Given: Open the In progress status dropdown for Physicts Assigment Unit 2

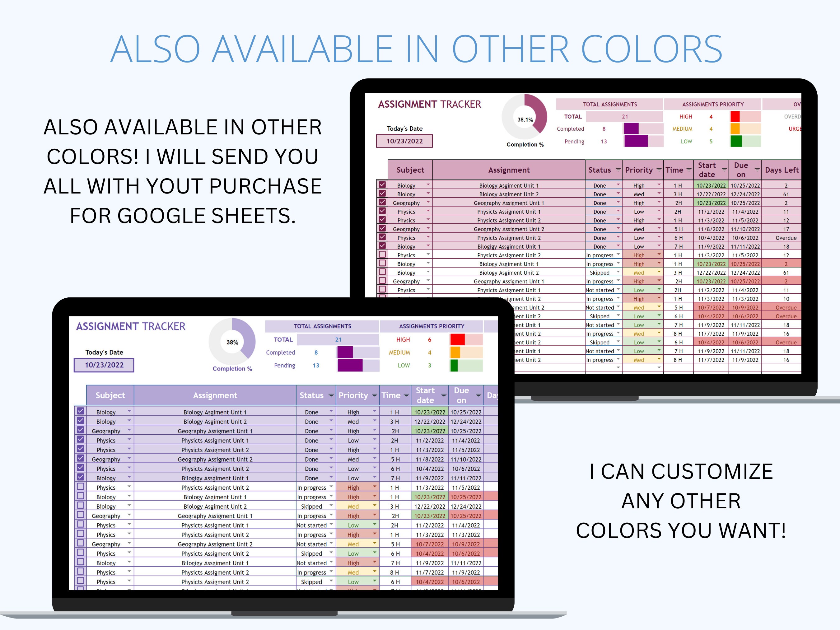Looking at the screenshot, I should (x=330, y=487).
